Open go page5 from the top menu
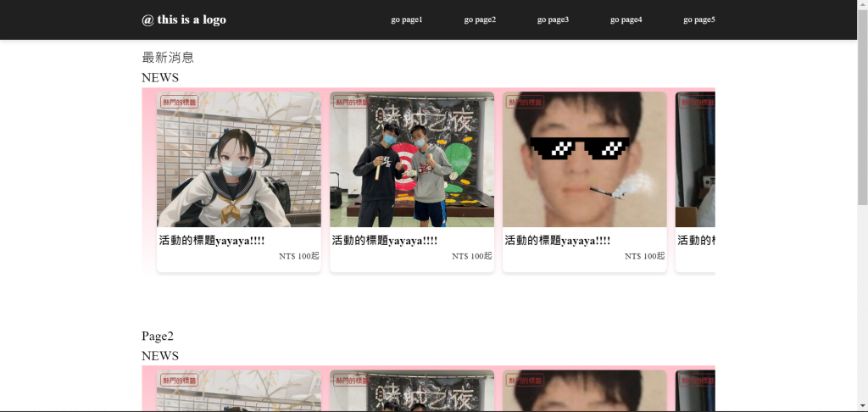This screenshot has height=412, width=868. [x=699, y=20]
